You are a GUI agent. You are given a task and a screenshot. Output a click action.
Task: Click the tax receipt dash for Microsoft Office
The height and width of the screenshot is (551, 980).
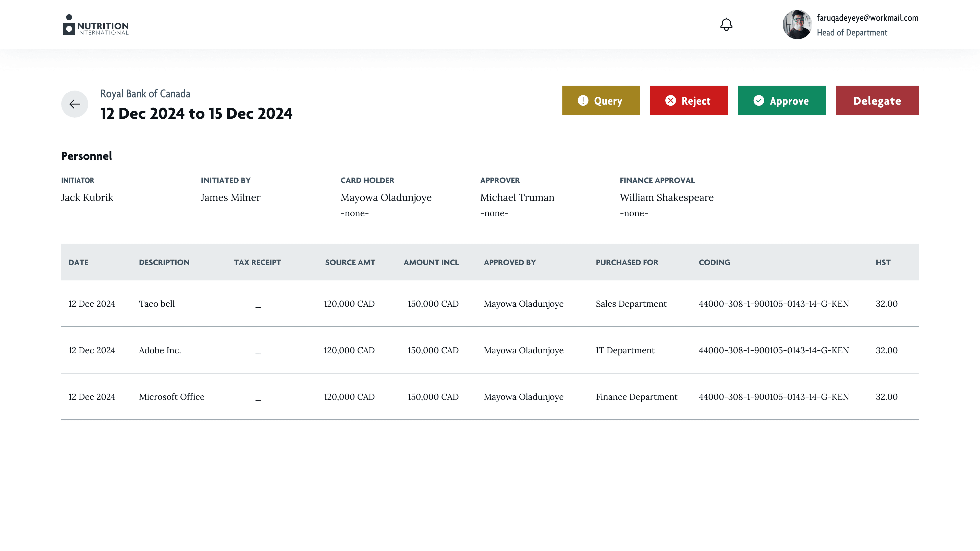[x=258, y=400]
